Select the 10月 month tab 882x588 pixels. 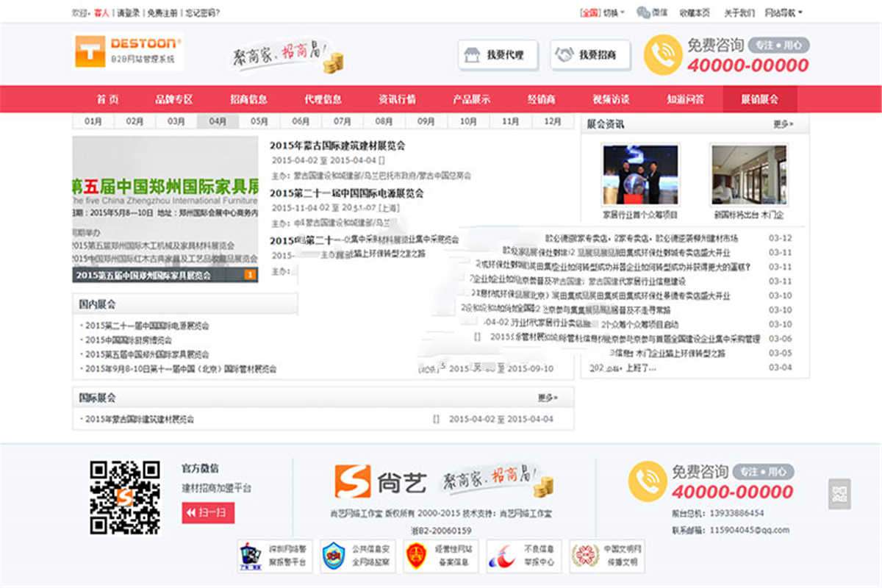(x=468, y=121)
